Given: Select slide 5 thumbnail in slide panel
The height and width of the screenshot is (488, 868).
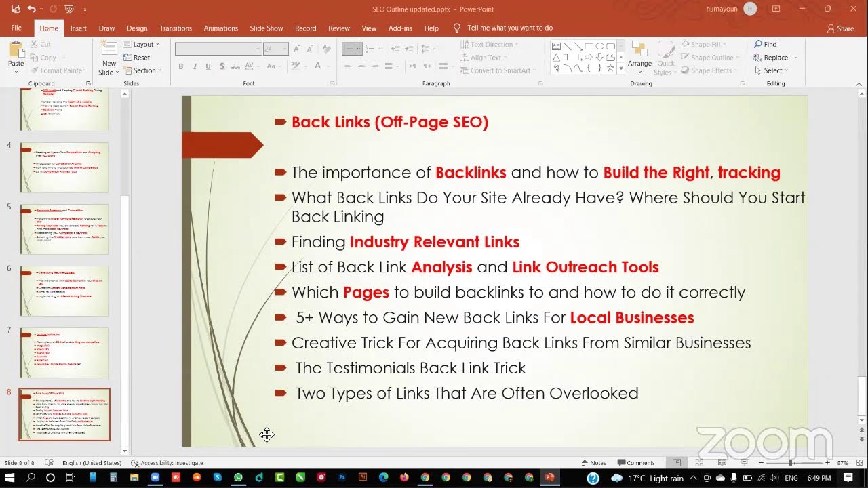Looking at the screenshot, I should tap(64, 229).
